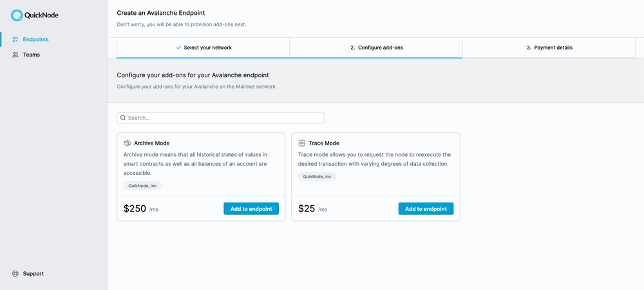Select the Configure add-ons step

[377, 48]
